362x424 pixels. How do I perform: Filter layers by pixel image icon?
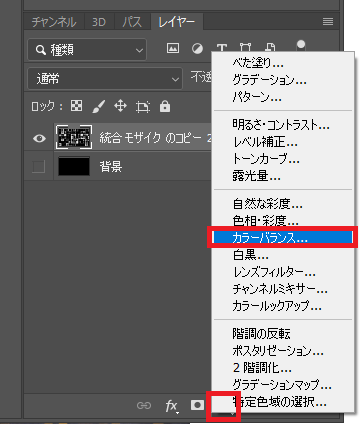click(173, 48)
